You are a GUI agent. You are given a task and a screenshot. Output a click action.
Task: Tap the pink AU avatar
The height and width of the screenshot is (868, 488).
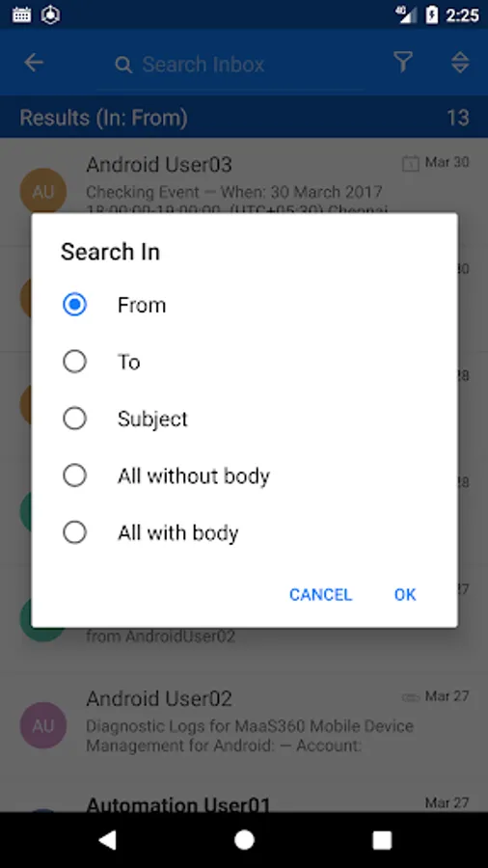coord(43,725)
